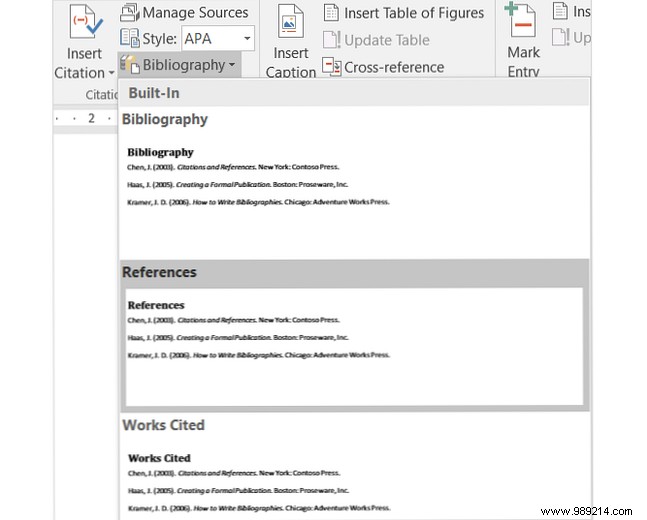The width and height of the screenshot is (647, 520).
Task: Click the Insert Index icon
Action: click(x=560, y=11)
